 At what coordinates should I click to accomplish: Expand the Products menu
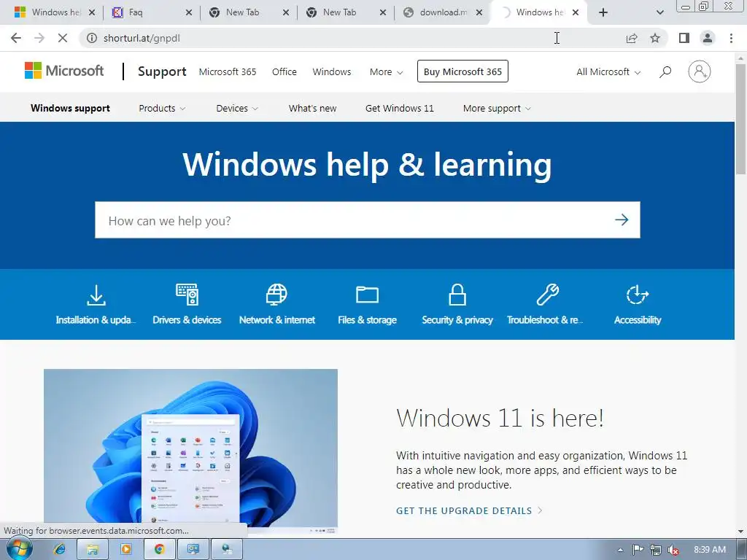[x=162, y=108]
